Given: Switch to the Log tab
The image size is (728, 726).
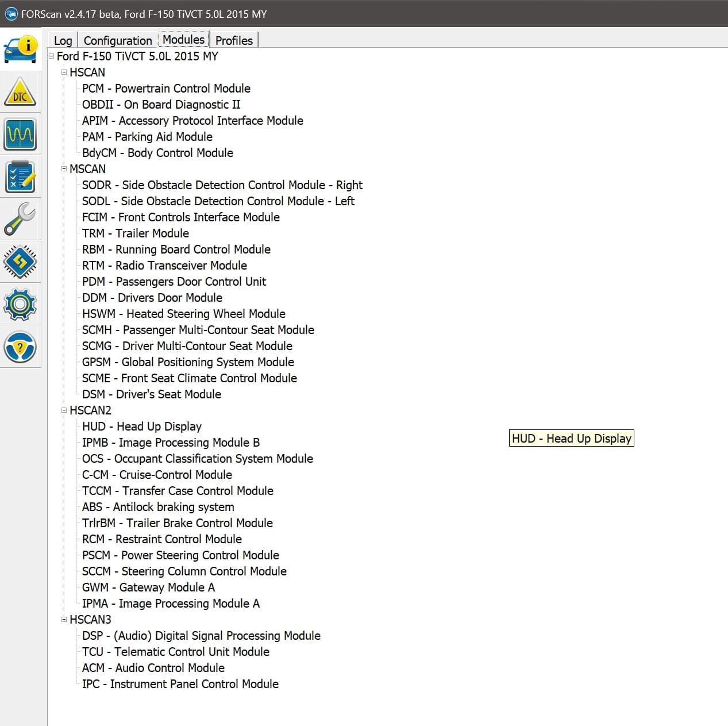Looking at the screenshot, I should [x=63, y=40].
